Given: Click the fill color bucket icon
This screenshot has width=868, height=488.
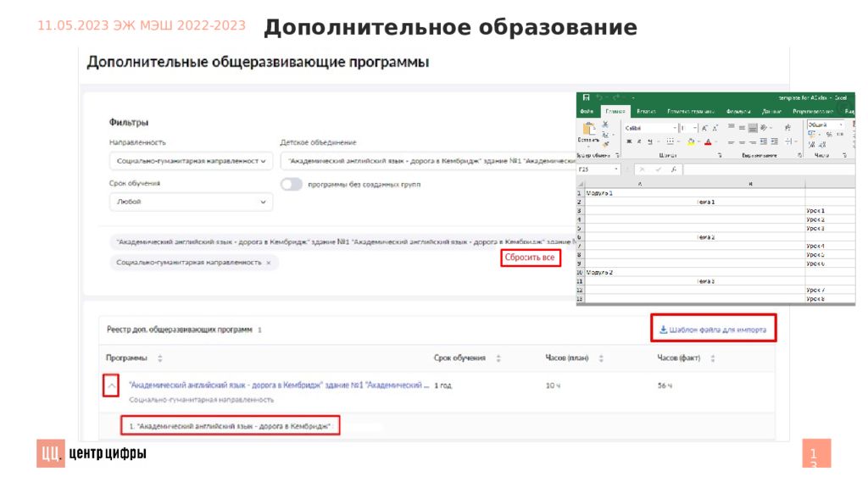Looking at the screenshot, I should click(x=692, y=141).
